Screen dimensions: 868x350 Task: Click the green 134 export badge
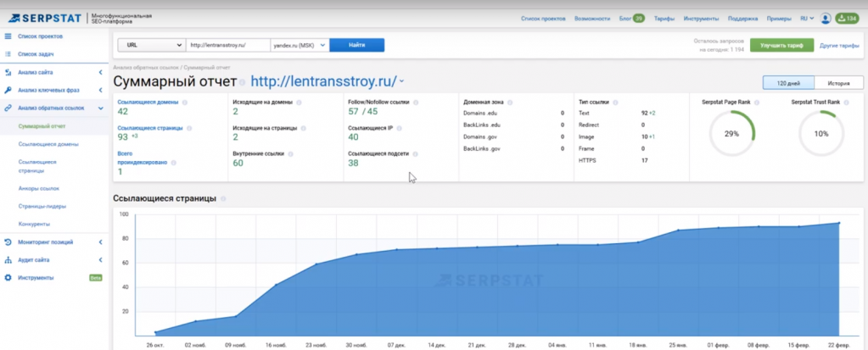[x=847, y=19]
